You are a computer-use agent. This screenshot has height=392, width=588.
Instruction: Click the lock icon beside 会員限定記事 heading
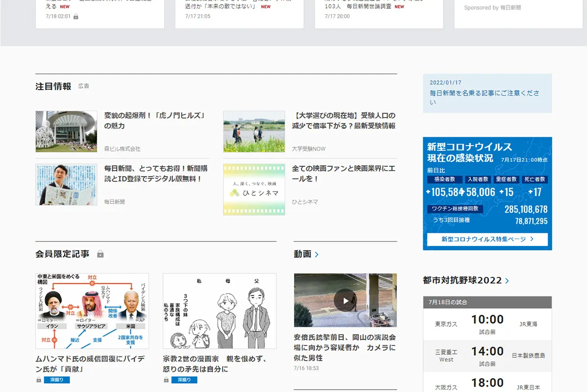pyautogui.click(x=100, y=254)
